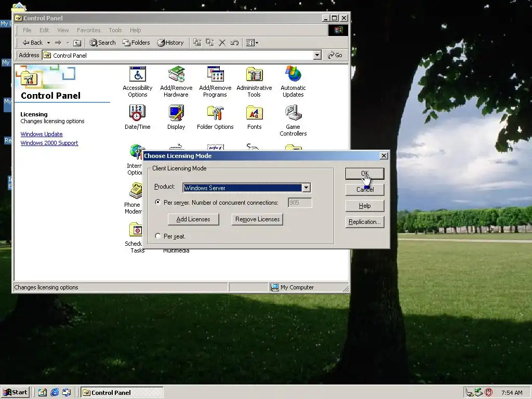Expand the Address bar dropdown
The image size is (532, 399).
pyautogui.click(x=317, y=55)
